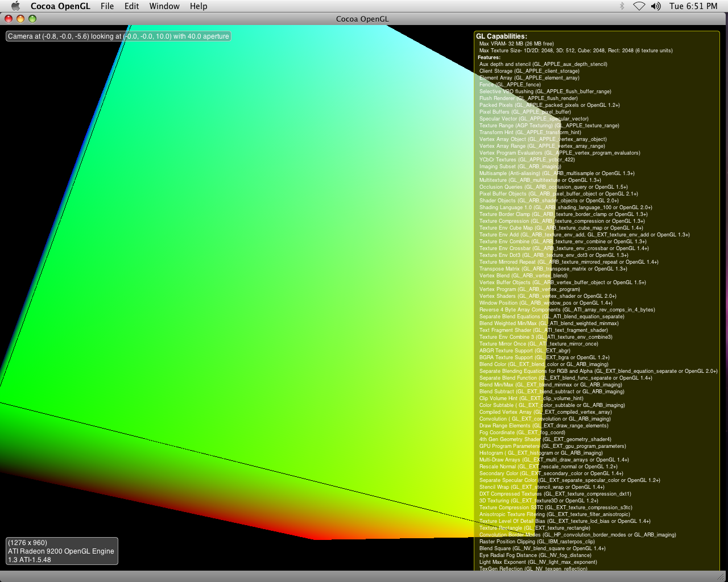728x582 pixels.
Task: Click the "Texture Env Cube Map" line
Action: coord(561,228)
